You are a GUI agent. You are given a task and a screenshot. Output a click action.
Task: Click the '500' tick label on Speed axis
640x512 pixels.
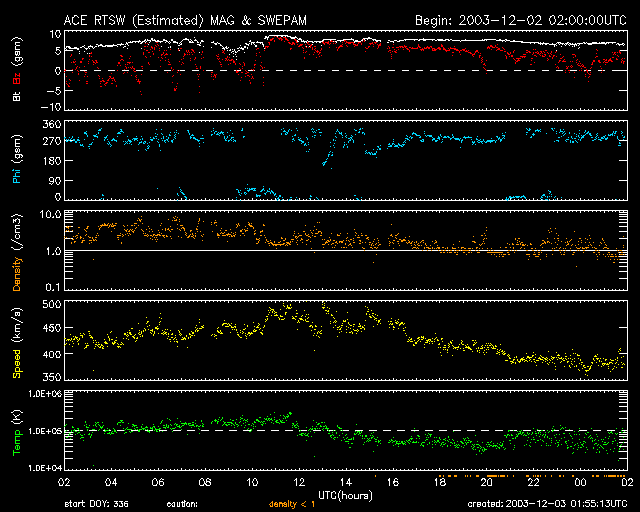click(x=52, y=304)
